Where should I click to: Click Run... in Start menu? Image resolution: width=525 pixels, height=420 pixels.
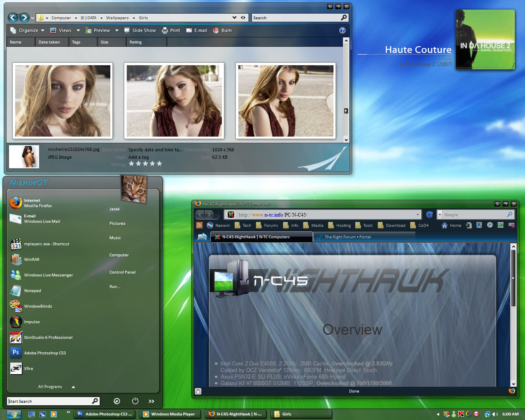pyautogui.click(x=115, y=287)
